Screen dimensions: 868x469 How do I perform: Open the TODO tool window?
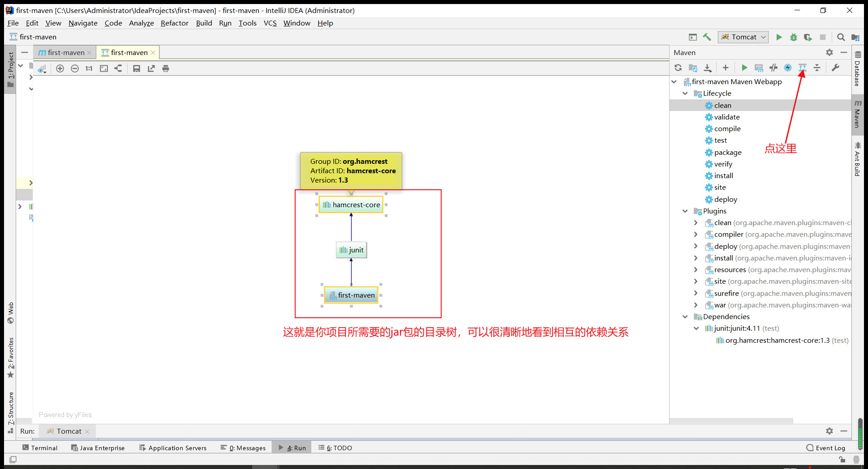point(335,448)
